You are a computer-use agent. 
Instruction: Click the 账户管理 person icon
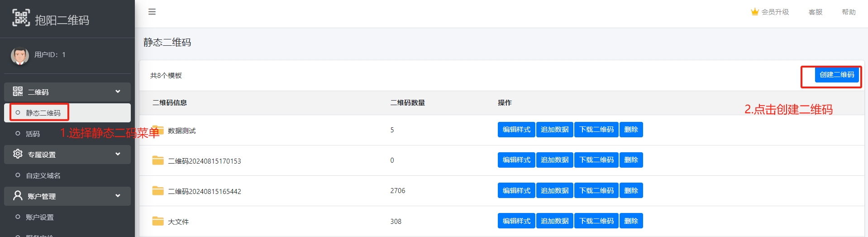point(18,196)
